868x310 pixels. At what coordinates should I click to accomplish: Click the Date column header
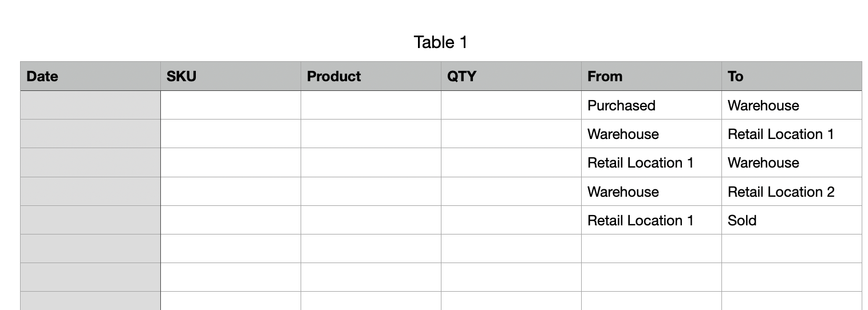coord(90,76)
